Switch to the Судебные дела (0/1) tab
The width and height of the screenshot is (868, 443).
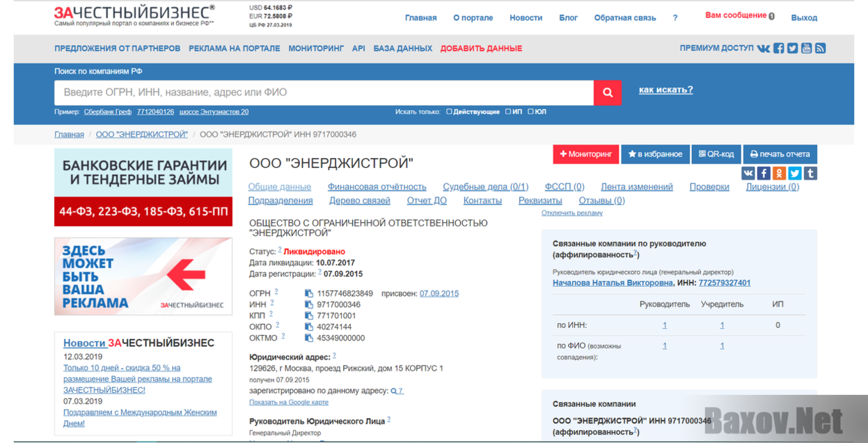[486, 187]
